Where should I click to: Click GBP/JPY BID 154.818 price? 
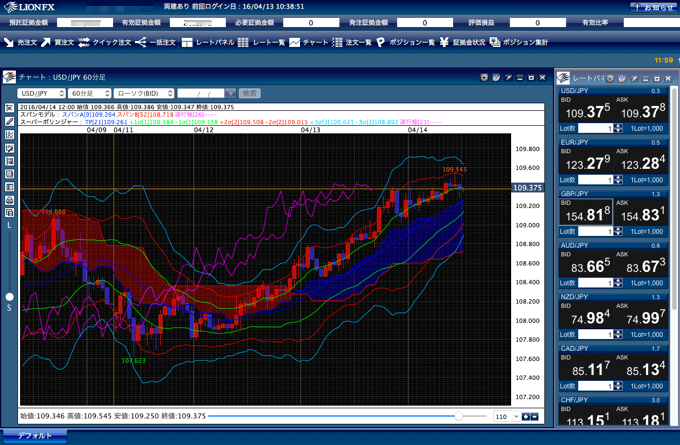click(585, 212)
